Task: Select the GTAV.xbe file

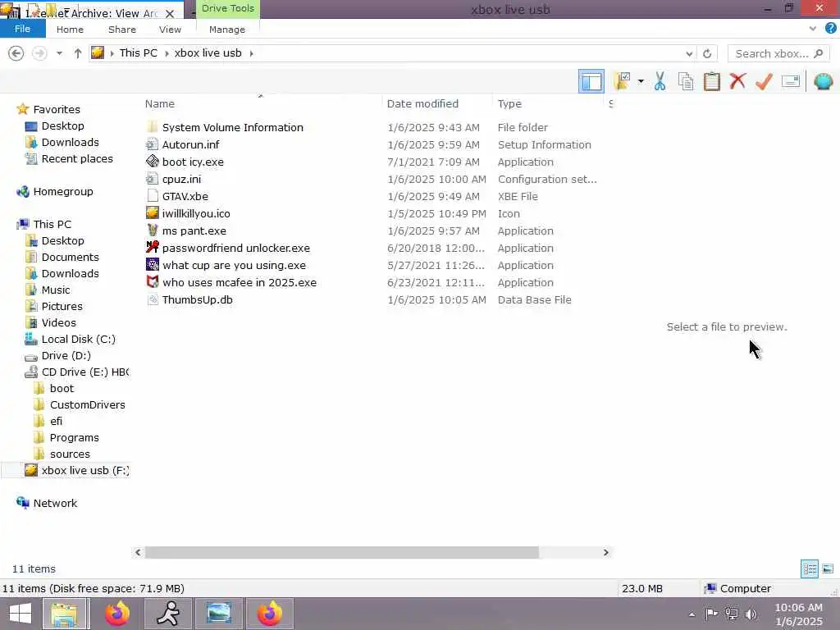Action: 185,196
